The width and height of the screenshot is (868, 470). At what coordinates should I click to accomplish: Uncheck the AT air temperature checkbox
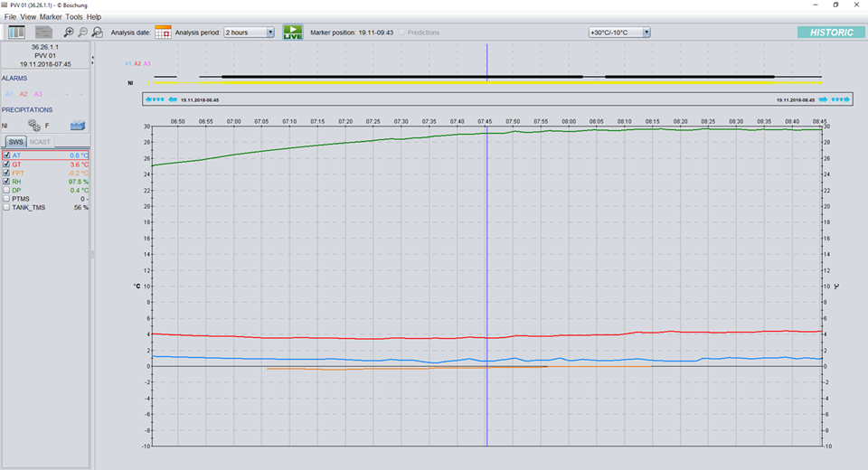point(6,155)
